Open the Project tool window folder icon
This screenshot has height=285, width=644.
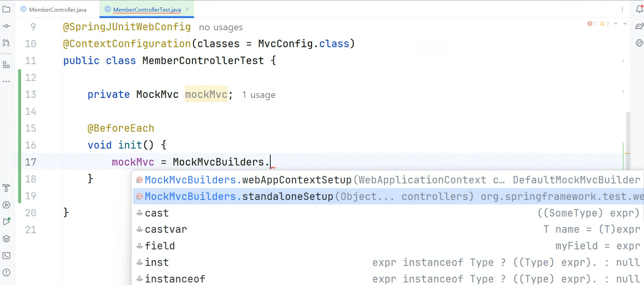pyautogui.click(x=6, y=9)
